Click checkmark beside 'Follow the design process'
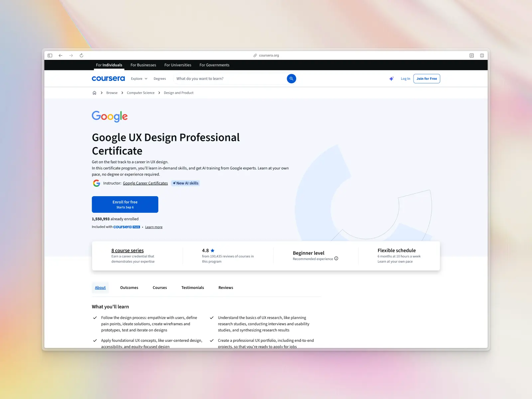The height and width of the screenshot is (399, 532). pyautogui.click(x=95, y=318)
